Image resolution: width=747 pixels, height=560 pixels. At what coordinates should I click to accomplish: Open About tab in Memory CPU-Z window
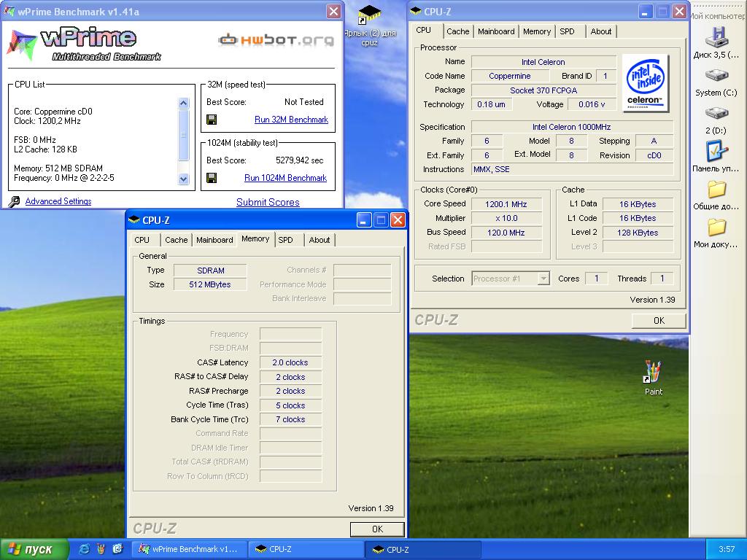pyautogui.click(x=320, y=240)
